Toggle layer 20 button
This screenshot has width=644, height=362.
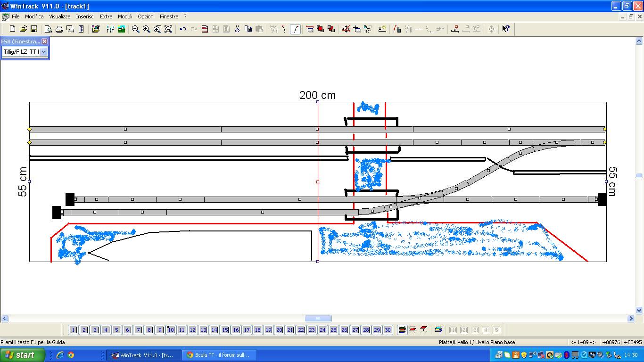click(x=279, y=330)
